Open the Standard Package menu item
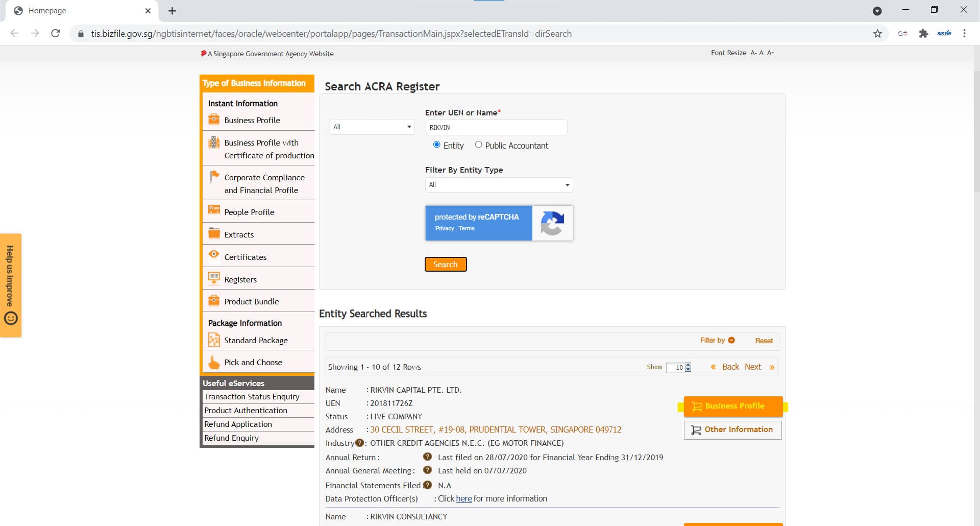This screenshot has width=980, height=526. (256, 340)
